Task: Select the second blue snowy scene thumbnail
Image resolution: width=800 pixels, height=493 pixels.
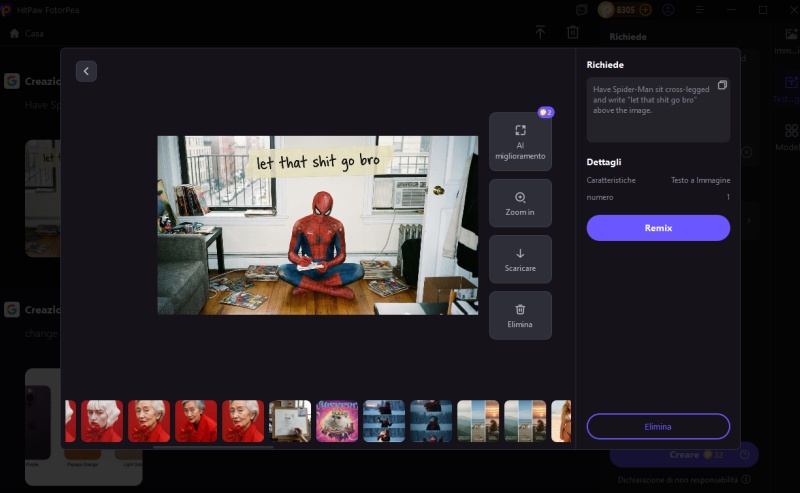Action: tap(431, 421)
